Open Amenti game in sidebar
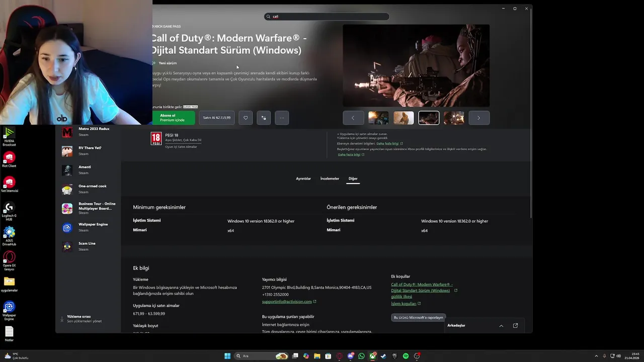Screen dimensions: 644x362 tap(88, 170)
